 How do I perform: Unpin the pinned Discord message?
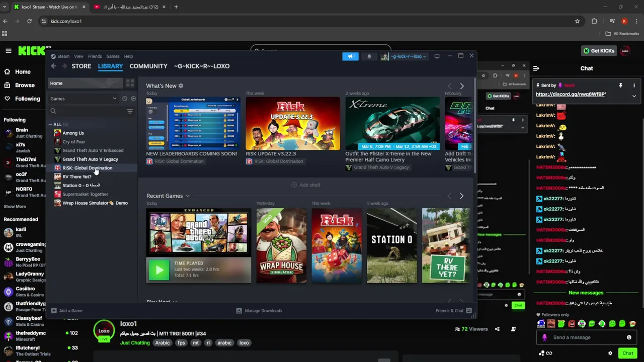tap(620, 85)
